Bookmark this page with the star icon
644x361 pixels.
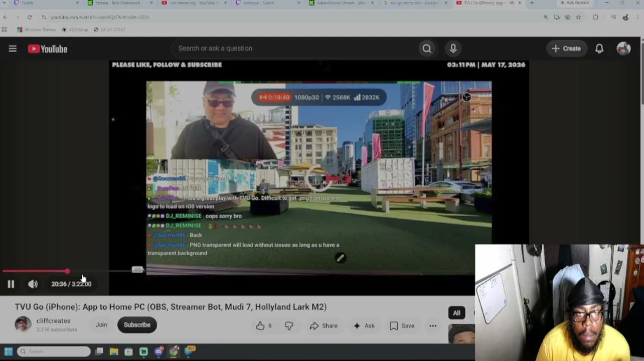click(x=578, y=17)
